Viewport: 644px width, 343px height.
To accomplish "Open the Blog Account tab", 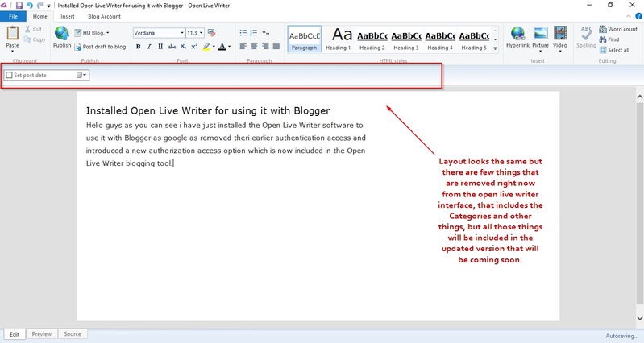I will (104, 16).
